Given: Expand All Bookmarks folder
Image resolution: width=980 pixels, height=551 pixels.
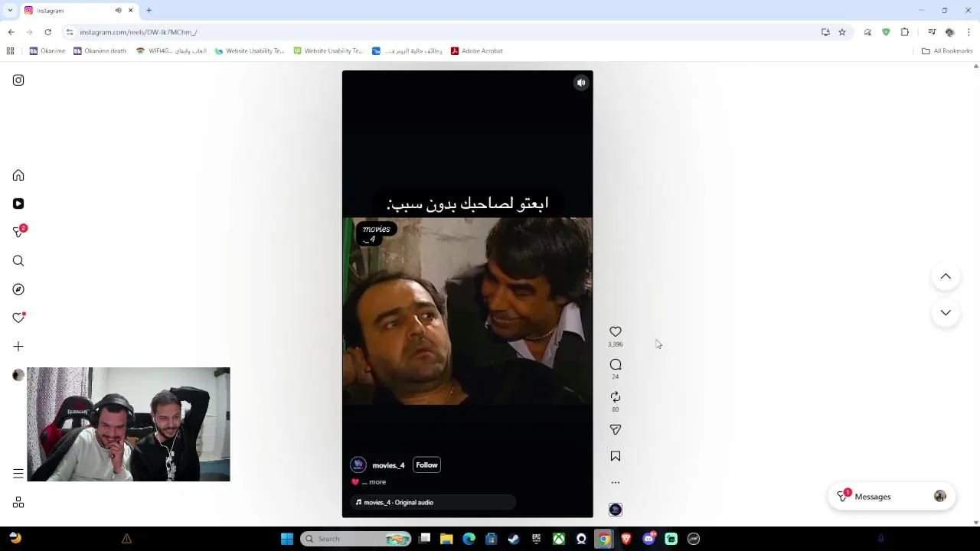Looking at the screenshot, I should pos(947,51).
